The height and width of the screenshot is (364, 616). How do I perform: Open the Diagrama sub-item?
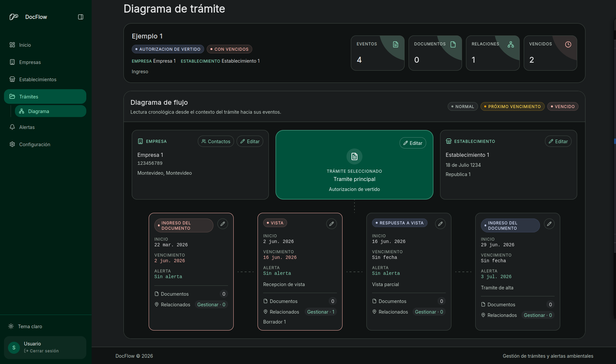click(x=50, y=111)
